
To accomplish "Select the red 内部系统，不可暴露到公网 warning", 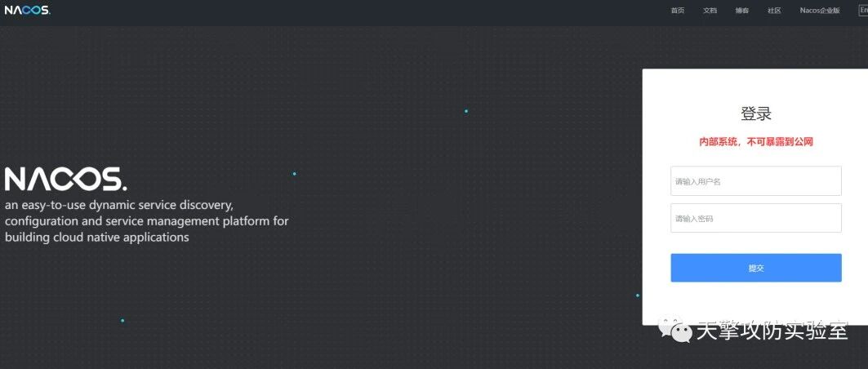I will click(x=755, y=141).
